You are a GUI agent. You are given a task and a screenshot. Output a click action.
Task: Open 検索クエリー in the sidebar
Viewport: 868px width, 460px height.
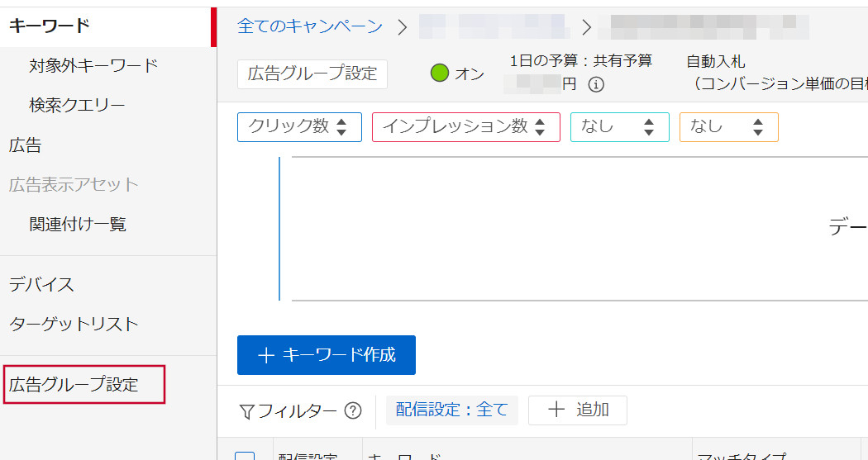point(77,105)
